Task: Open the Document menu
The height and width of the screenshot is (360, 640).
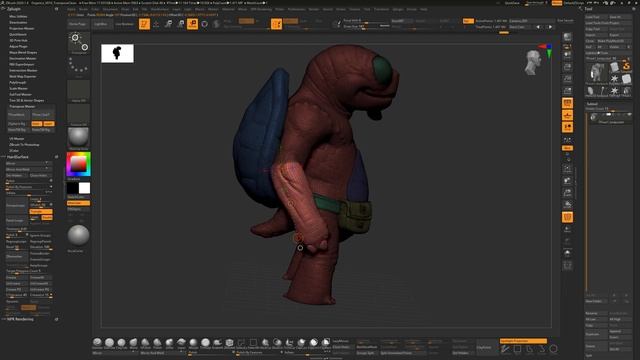Action: [110, 9]
